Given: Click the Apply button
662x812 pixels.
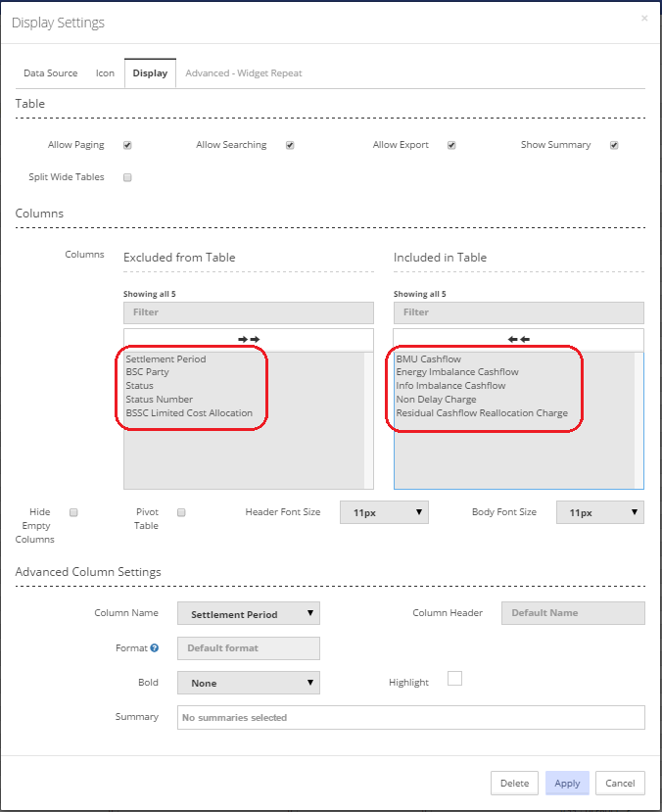Looking at the screenshot, I should click(x=567, y=783).
